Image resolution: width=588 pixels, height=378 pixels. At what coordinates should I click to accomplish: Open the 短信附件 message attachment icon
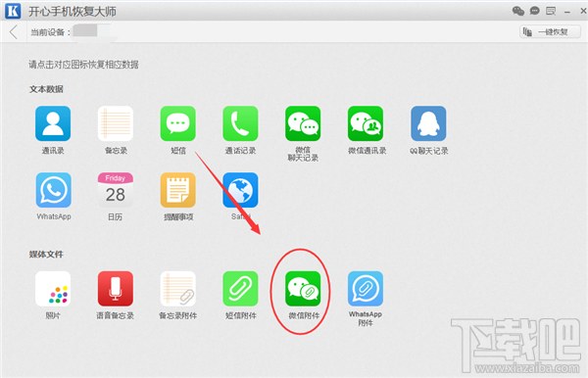click(240, 289)
